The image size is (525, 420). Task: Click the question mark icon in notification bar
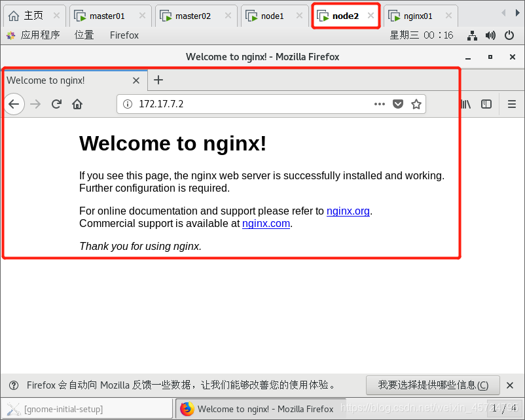[14, 385]
